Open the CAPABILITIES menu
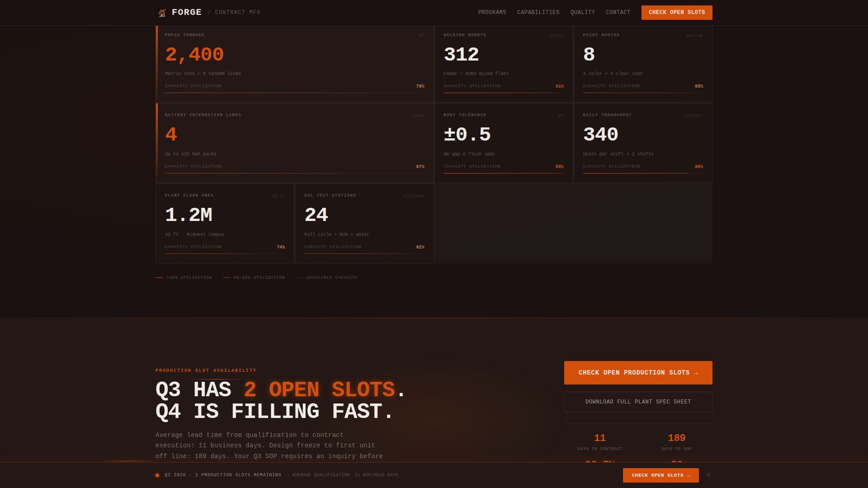 click(538, 12)
